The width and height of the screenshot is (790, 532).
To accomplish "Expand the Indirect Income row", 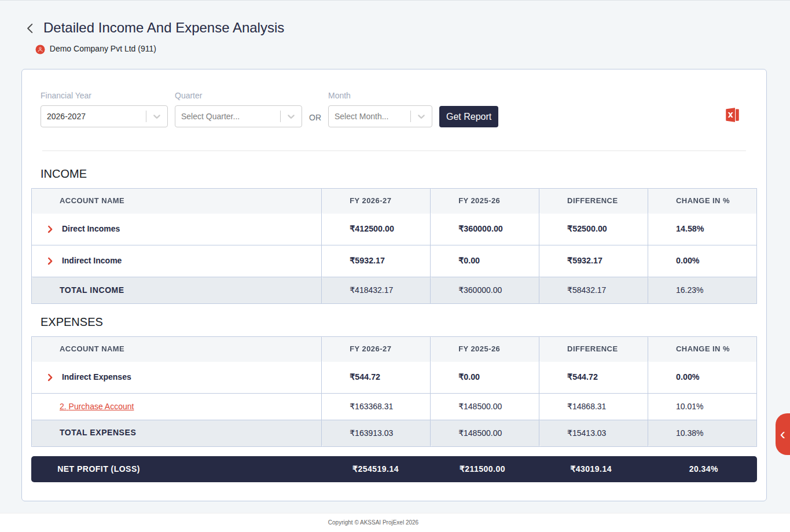I will click(50, 261).
